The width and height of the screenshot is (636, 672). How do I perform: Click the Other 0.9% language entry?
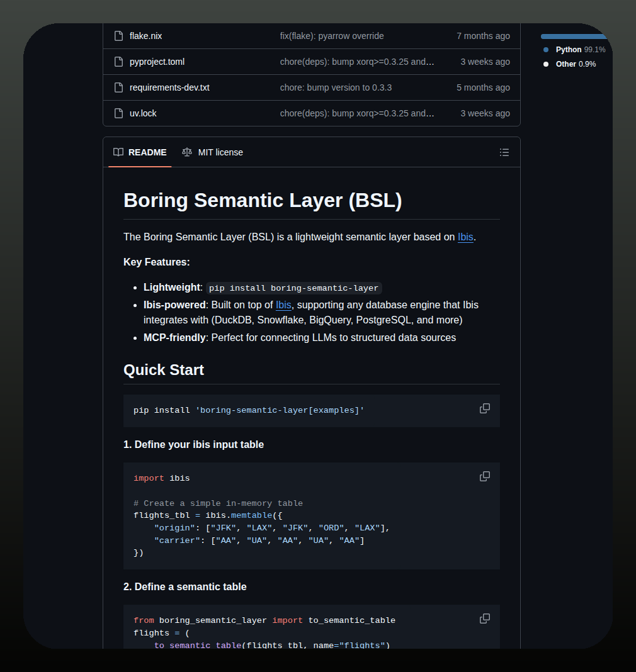tap(576, 64)
